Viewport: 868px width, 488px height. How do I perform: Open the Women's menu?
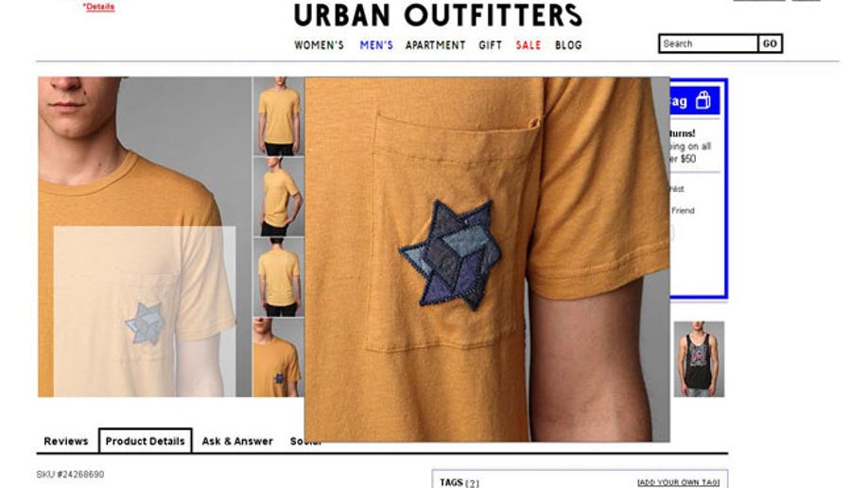point(319,45)
